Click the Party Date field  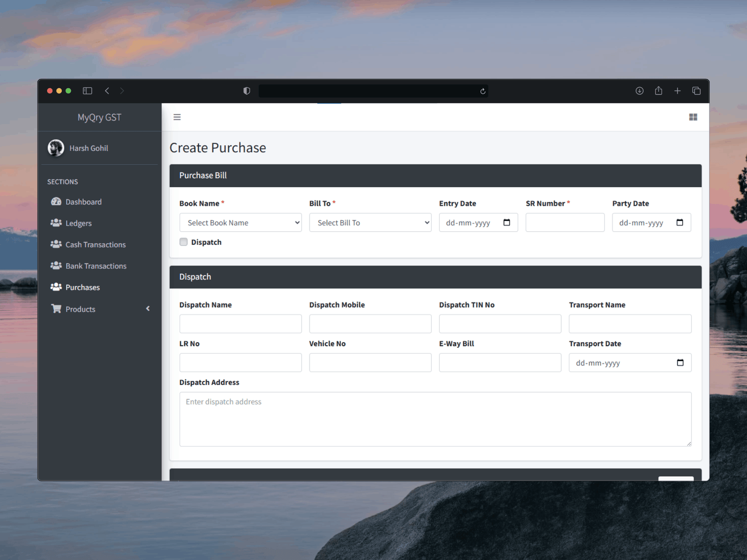pyautogui.click(x=652, y=223)
